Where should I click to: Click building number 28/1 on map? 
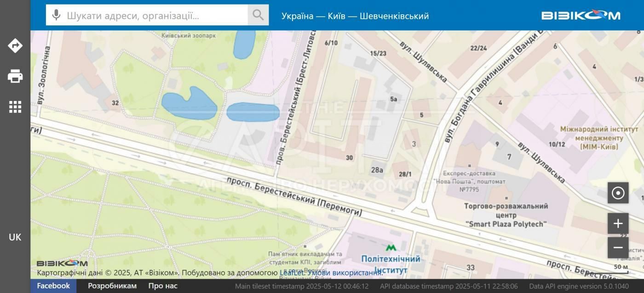405,174
